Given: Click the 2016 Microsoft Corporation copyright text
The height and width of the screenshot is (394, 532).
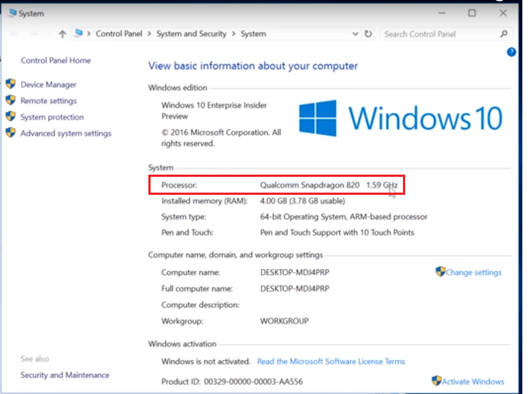Looking at the screenshot, I should tap(221, 138).
